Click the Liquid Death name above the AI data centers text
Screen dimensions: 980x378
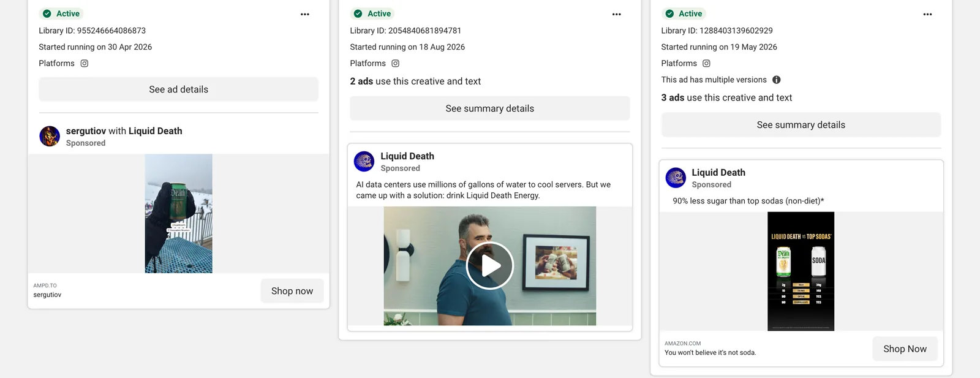[407, 156]
